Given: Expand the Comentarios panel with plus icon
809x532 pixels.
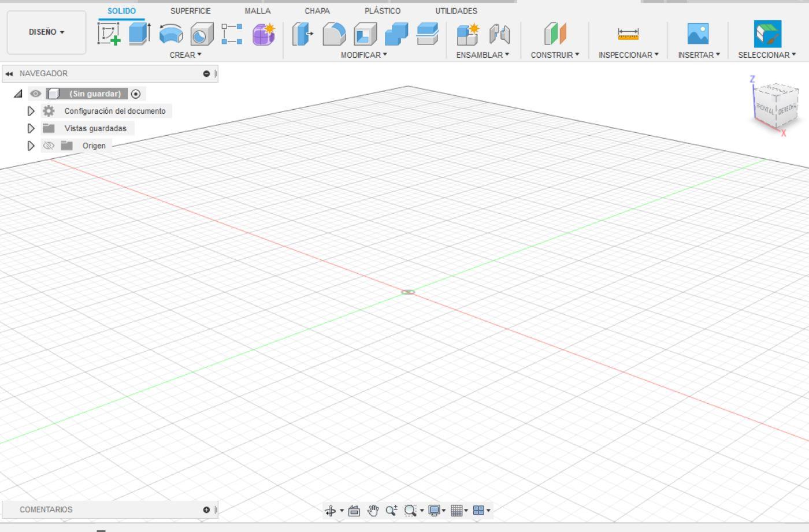Looking at the screenshot, I should click(206, 509).
